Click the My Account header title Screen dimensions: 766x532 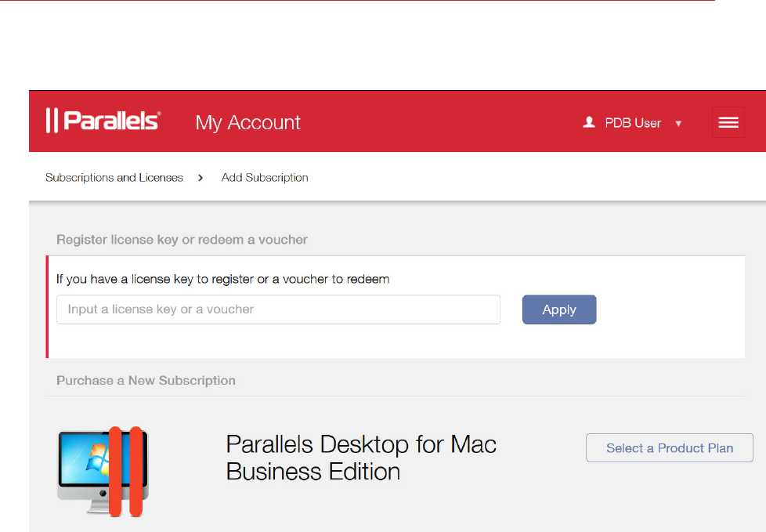coord(248,122)
